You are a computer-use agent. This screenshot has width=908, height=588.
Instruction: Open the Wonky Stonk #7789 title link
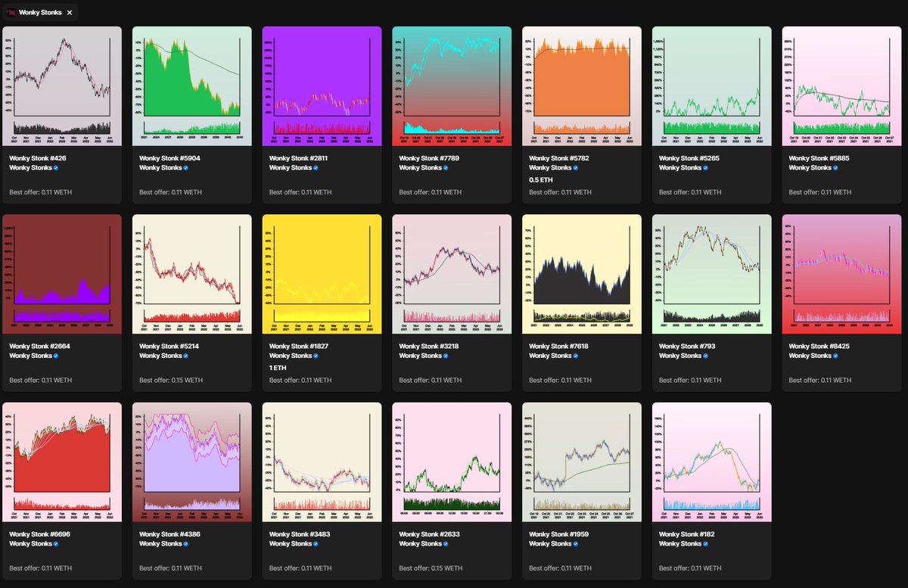(x=428, y=158)
